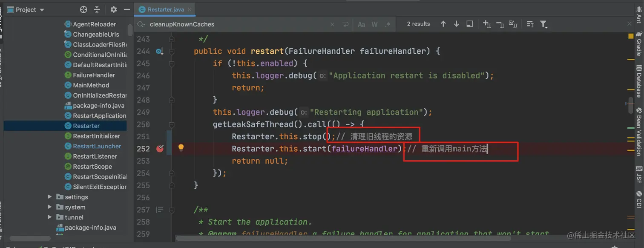Toggle Words (W) search option

(x=374, y=24)
